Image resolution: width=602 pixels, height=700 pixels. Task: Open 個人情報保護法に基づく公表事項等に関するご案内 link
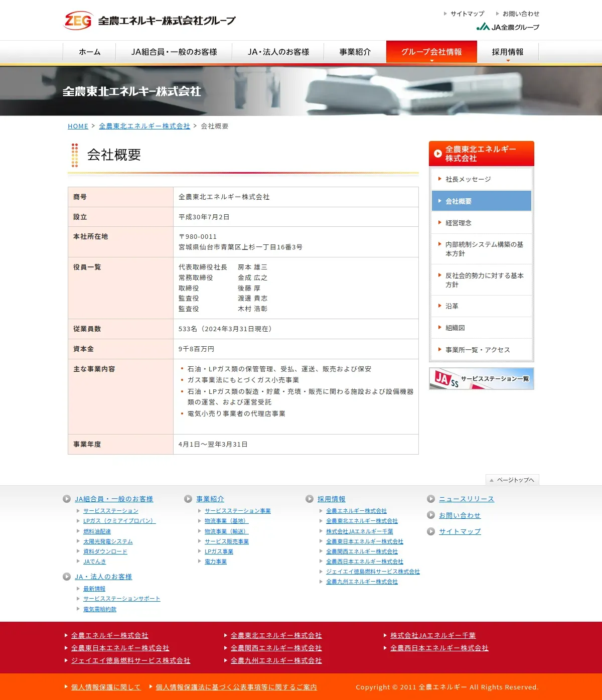tap(236, 687)
